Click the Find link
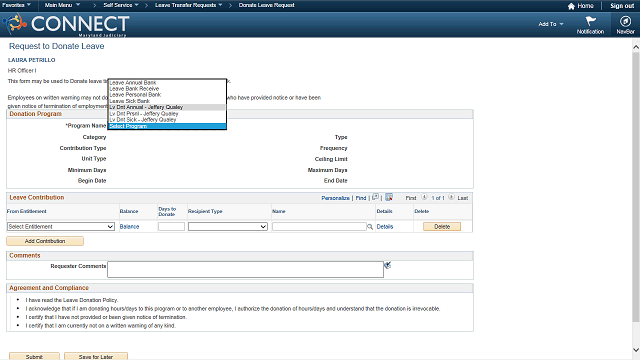Image resolution: width=640 pixels, height=360 pixels. point(361,198)
